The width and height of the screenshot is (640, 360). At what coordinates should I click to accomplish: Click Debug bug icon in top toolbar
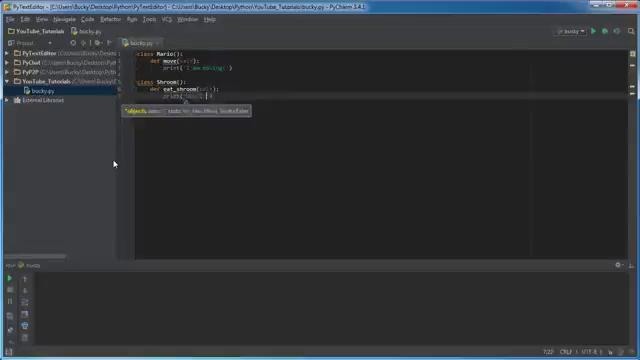click(605, 31)
